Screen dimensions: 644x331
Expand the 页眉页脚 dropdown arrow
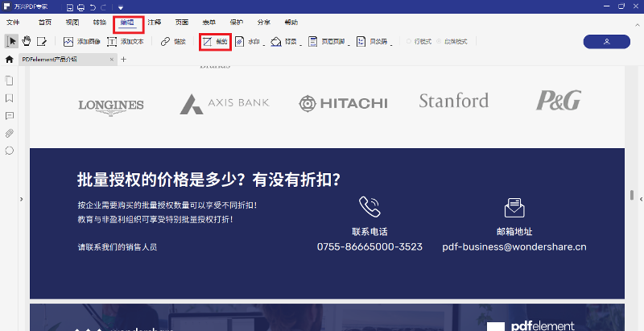[x=349, y=44]
